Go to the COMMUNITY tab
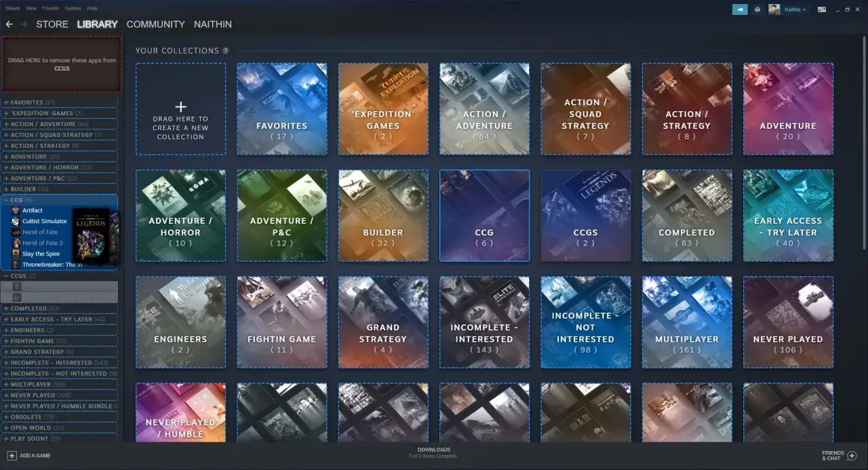Image resolution: width=868 pixels, height=470 pixels. coord(155,24)
